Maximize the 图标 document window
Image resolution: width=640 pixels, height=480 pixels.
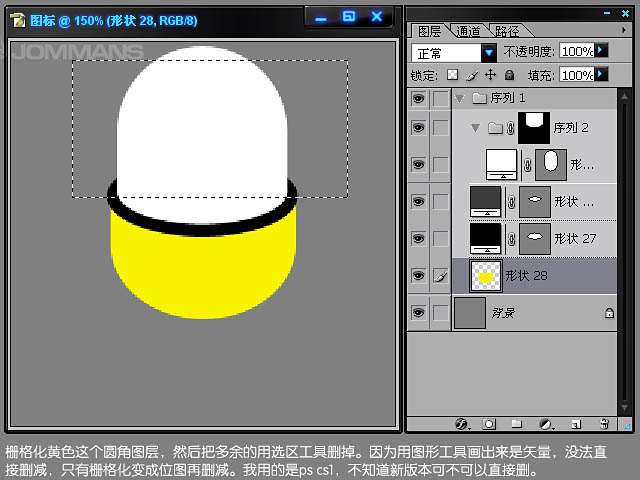[349, 17]
